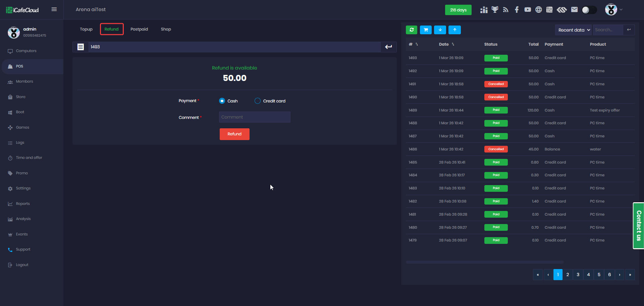This screenshot has width=644, height=306.
Task: Open Time and offer in sidebar
Action: [x=29, y=158]
